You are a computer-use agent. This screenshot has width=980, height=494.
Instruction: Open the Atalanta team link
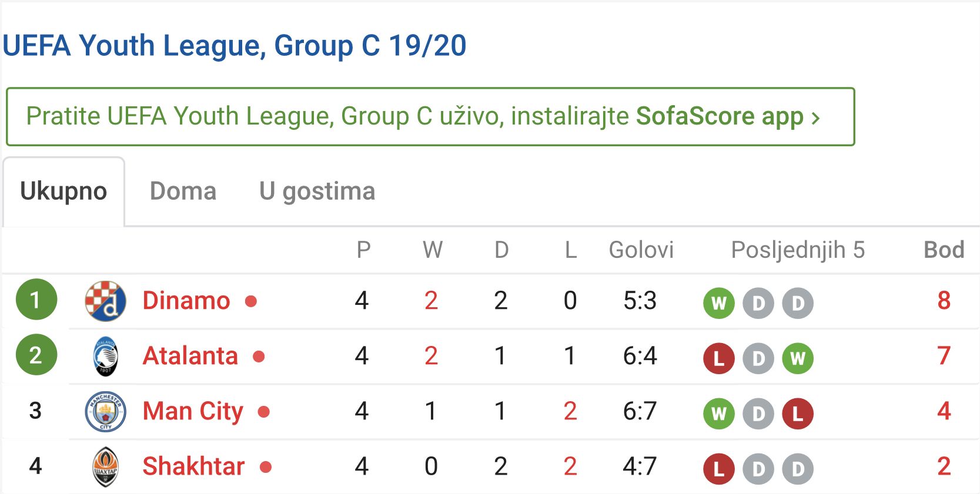190,356
